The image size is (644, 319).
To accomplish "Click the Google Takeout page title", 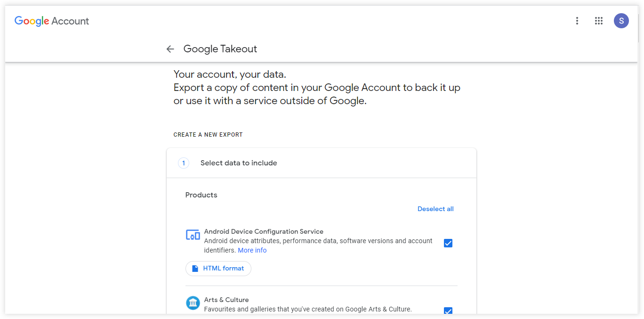I will pos(220,49).
